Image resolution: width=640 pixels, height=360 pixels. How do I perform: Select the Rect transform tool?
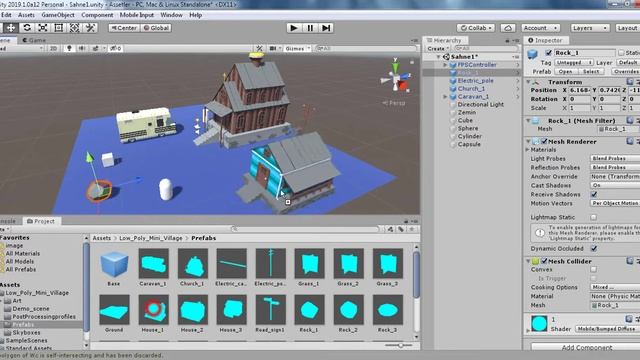pyautogui.click(x=59, y=28)
